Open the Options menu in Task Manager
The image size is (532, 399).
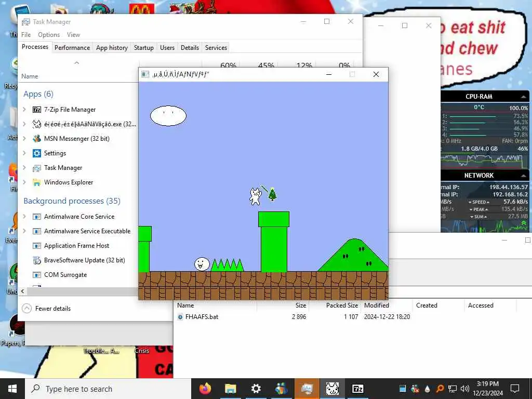pos(49,35)
